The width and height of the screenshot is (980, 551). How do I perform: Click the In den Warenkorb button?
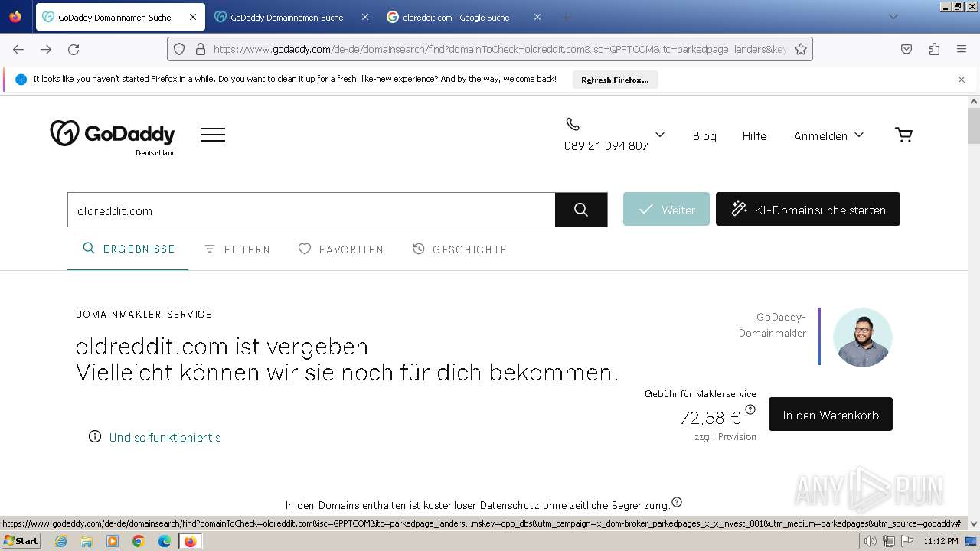[x=831, y=414]
